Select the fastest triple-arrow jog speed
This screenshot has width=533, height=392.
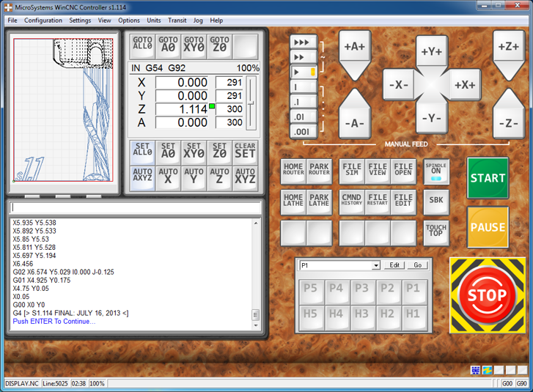[303, 42]
